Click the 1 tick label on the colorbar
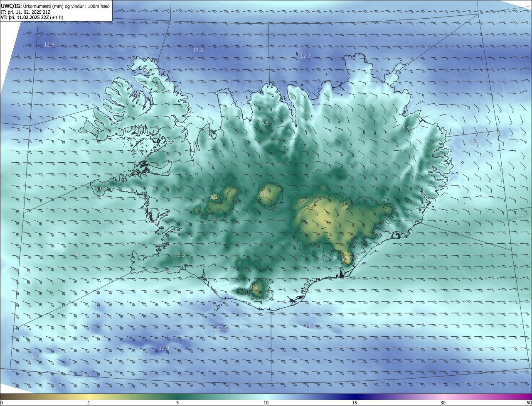 [89, 403]
